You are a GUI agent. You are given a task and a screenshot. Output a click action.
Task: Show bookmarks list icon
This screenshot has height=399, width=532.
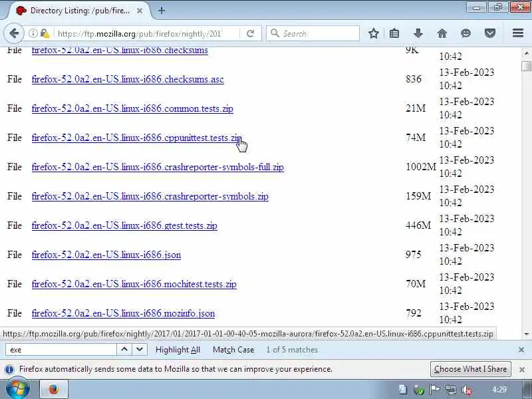[x=394, y=33]
